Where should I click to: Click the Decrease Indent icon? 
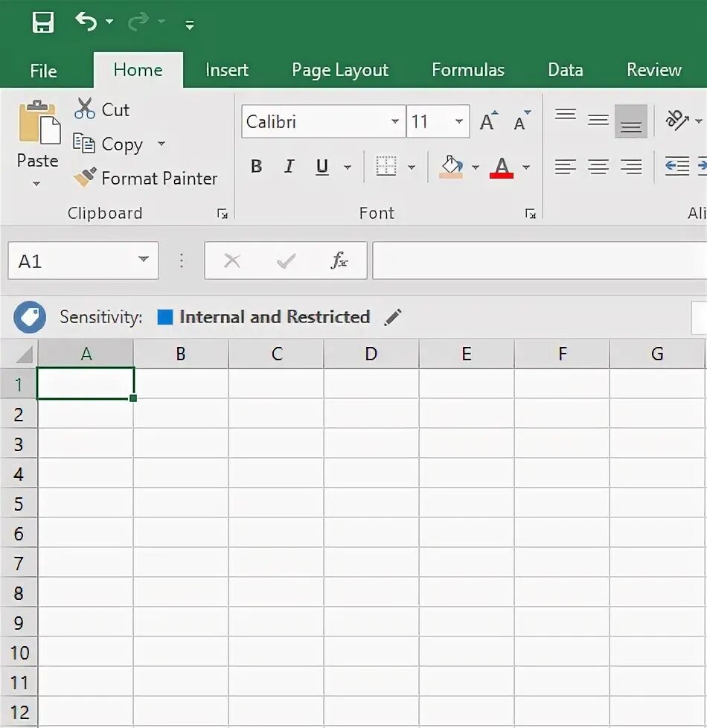(x=676, y=166)
